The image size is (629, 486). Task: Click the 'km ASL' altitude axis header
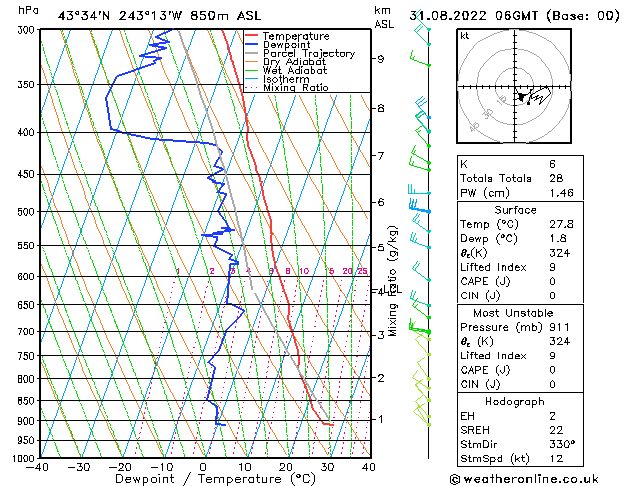coord(384,17)
